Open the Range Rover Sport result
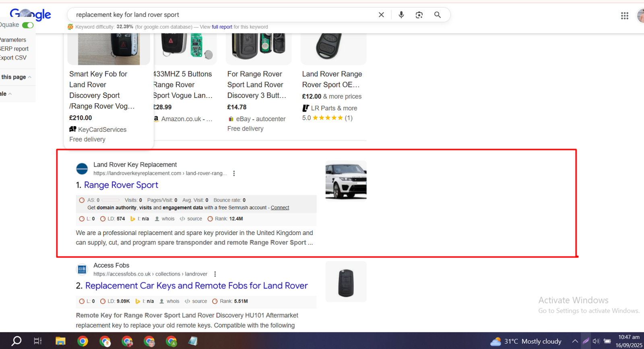The height and width of the screenshot is (349, 644). tap(121, 185)
